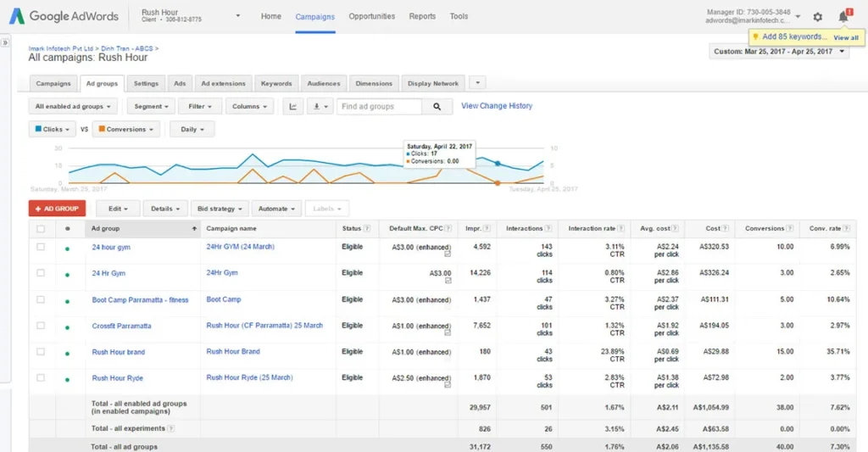Switch to the Dimensions tab
This screenshot has width=868, height=452.
click(x=374, y=84)
